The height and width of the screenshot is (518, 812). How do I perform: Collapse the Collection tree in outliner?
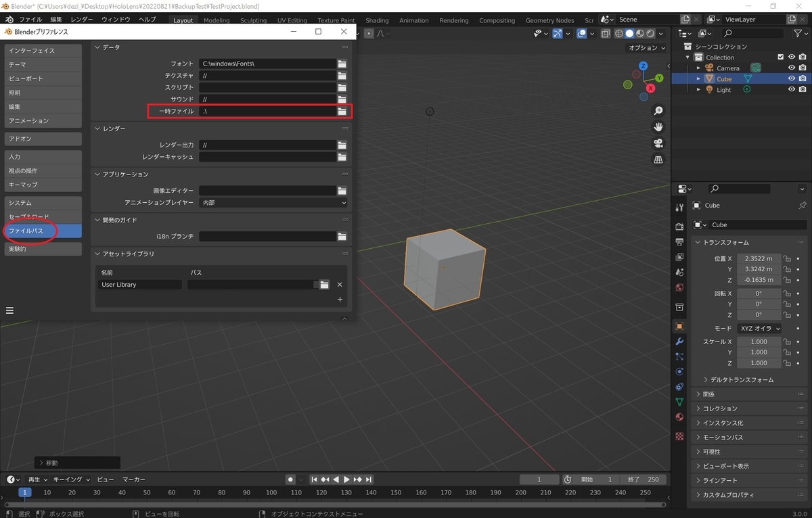coord(689,57)
